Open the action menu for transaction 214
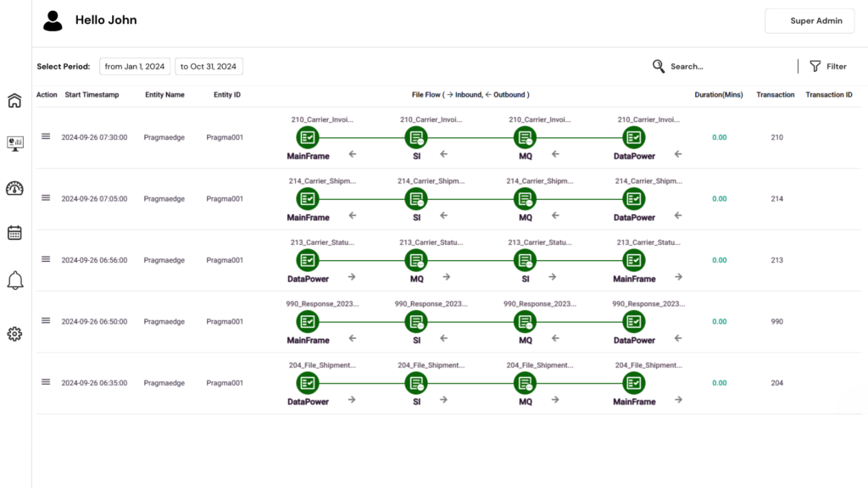This screenshot has height=488, width=868. pyautogui.click(x=46, y=198)
